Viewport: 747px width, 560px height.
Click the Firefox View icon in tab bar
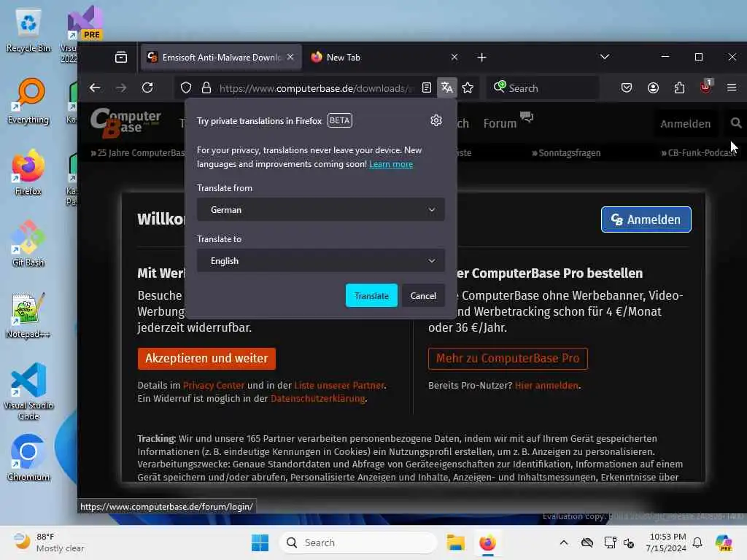pos(121,57)
